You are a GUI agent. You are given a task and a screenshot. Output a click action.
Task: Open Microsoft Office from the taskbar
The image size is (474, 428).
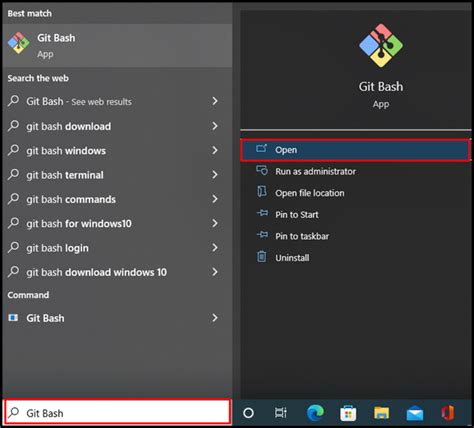pyautogui.click(x=448, y=413)
